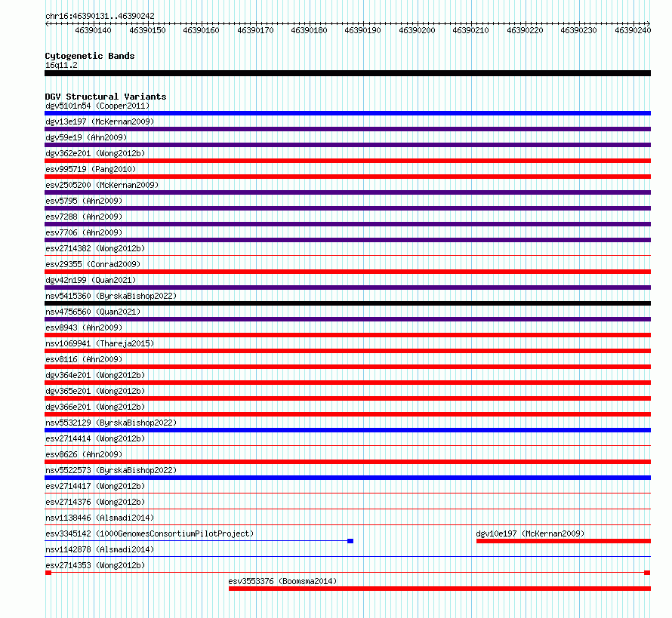The height and width of the screenshot is (618, 672).
Task: Open nsv5522573 (ByrskaBishop2022) variant
Action: 111,470
